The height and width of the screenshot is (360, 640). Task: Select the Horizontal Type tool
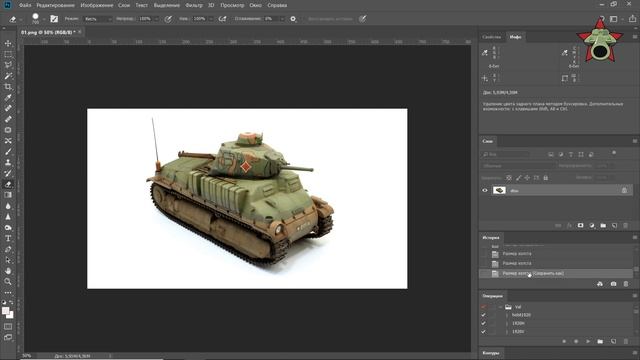8,238
